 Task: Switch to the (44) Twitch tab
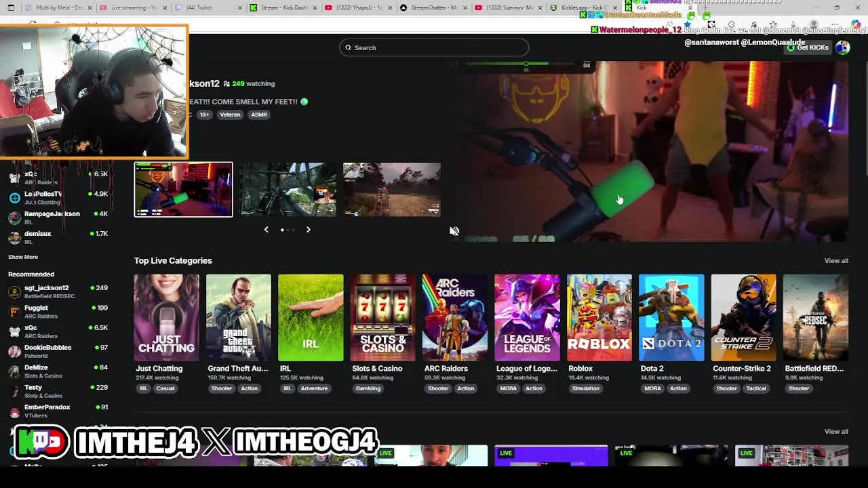pos(207,7)
